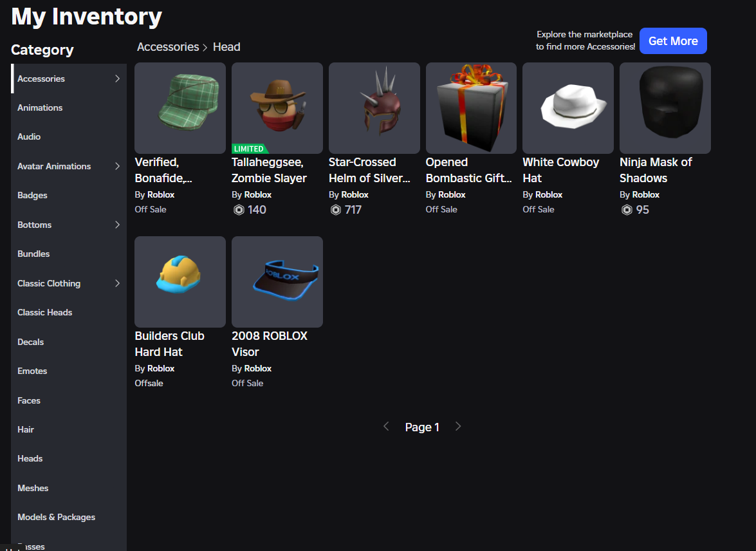Click the previous page arrow
The width and height of the screenshot is (756, 551).
coord(386,426)
